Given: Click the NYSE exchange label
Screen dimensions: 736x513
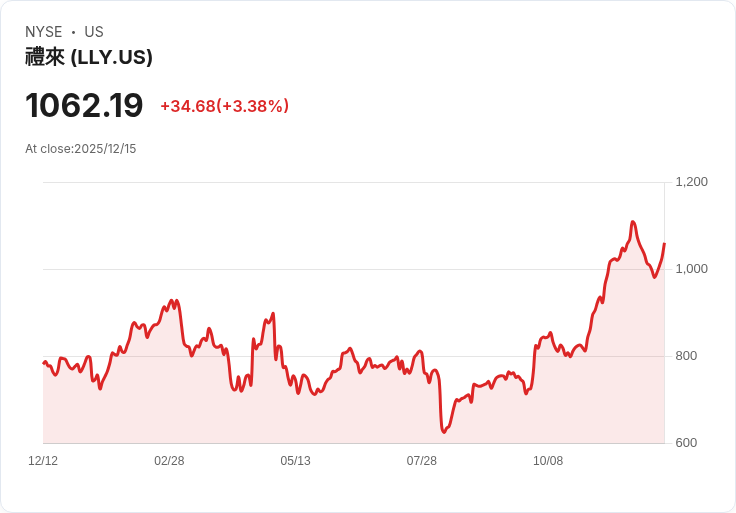Looking at the screenshot, I should [x=46, y=32].
